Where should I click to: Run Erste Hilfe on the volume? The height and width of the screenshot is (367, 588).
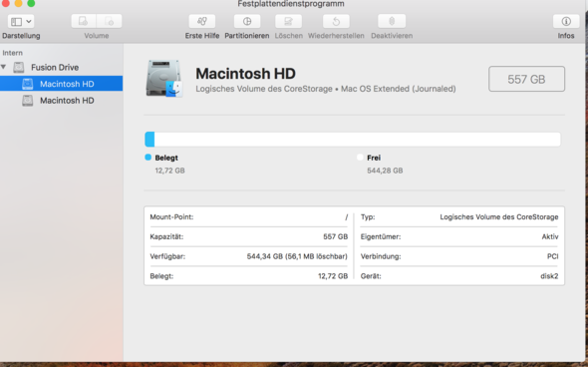click(201, 21)
